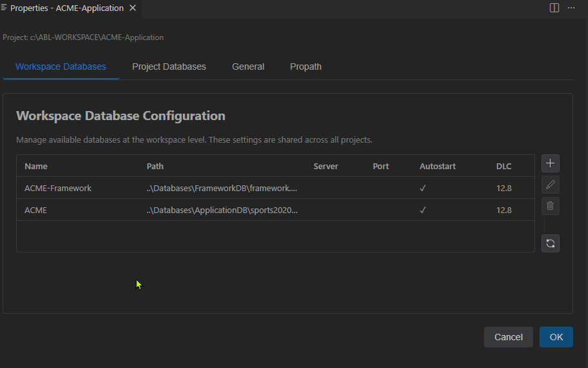This screenshot has height=368, width=588.
Task: Select the ACME database name cell
Action: [36, 210]
